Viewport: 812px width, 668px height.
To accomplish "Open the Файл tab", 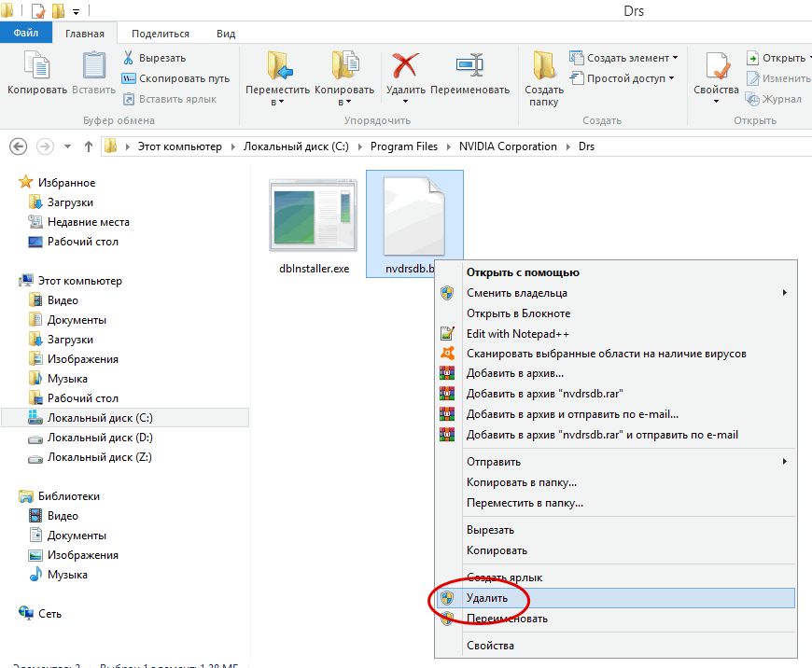I will point(26,34).
